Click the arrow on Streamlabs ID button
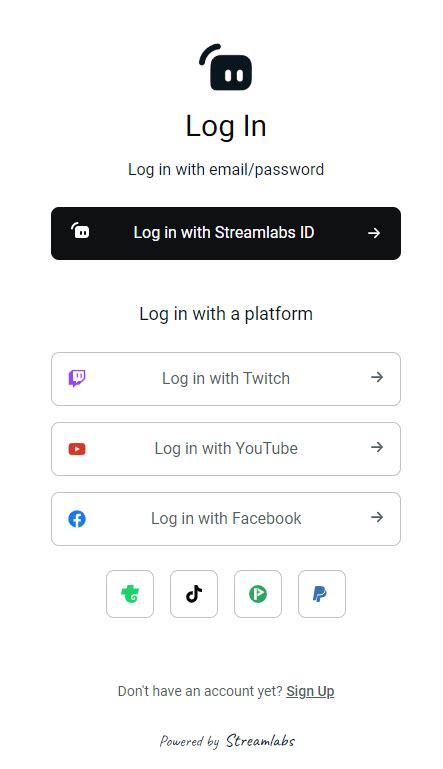443x769 pixels. pos(374,233)
